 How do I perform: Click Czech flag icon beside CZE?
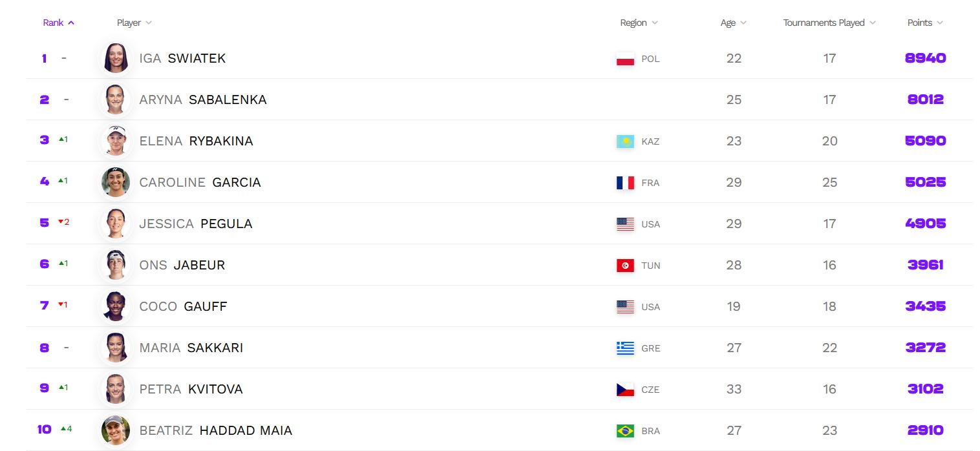point(625,390)
